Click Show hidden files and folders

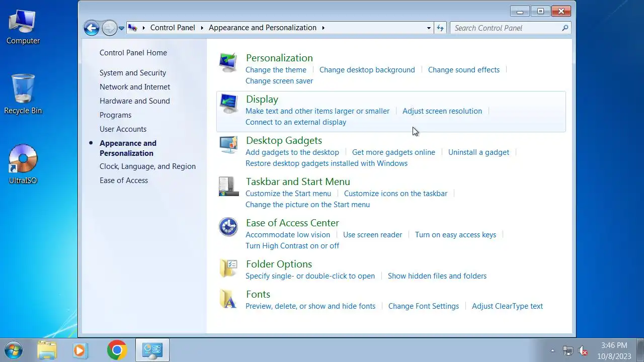click(x=437, y=276)
